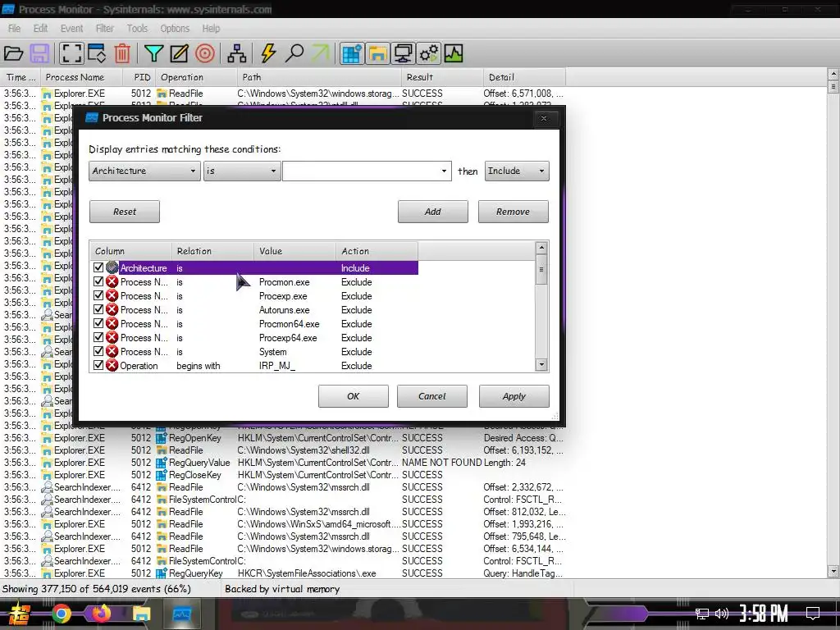Click the Value column header in filter list
The image size is (840, 630).
point(294,251)
